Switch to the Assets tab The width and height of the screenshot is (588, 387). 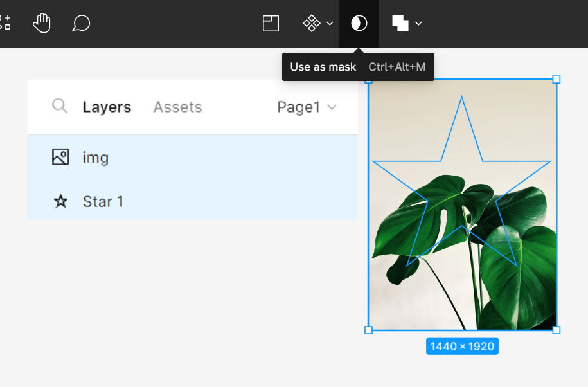[178, 107]
